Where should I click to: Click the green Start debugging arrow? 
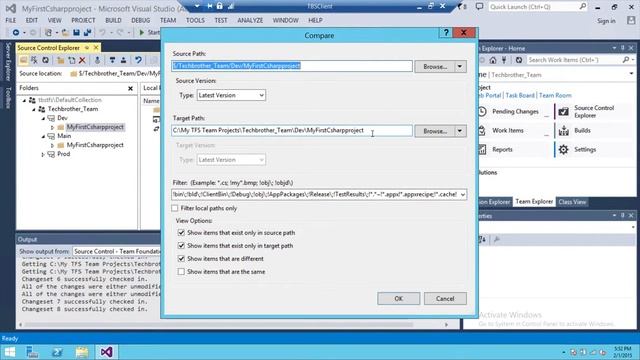[x=142, y=32]
